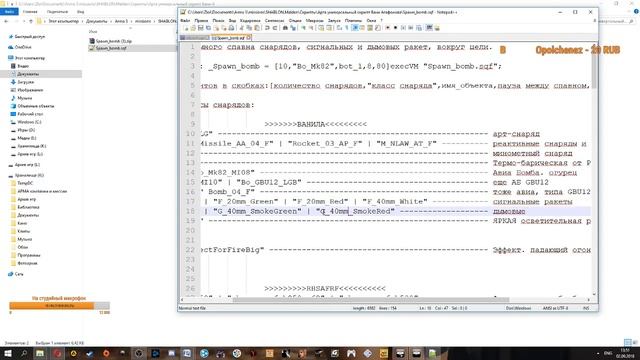Open the Replace dialog toolbar icon
Screen dimensions: 640x360
tap(293, 28)
